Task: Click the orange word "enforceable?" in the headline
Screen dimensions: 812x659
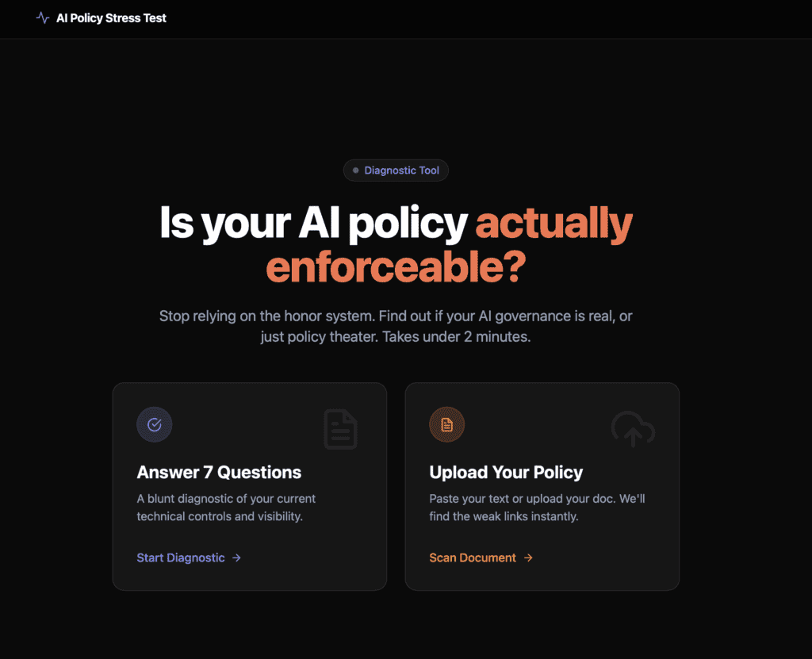Action: pos(396,268)
